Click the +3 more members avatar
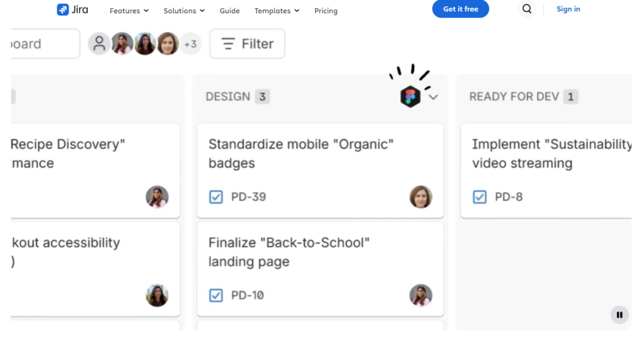644x341 pixels. [190, 43]
